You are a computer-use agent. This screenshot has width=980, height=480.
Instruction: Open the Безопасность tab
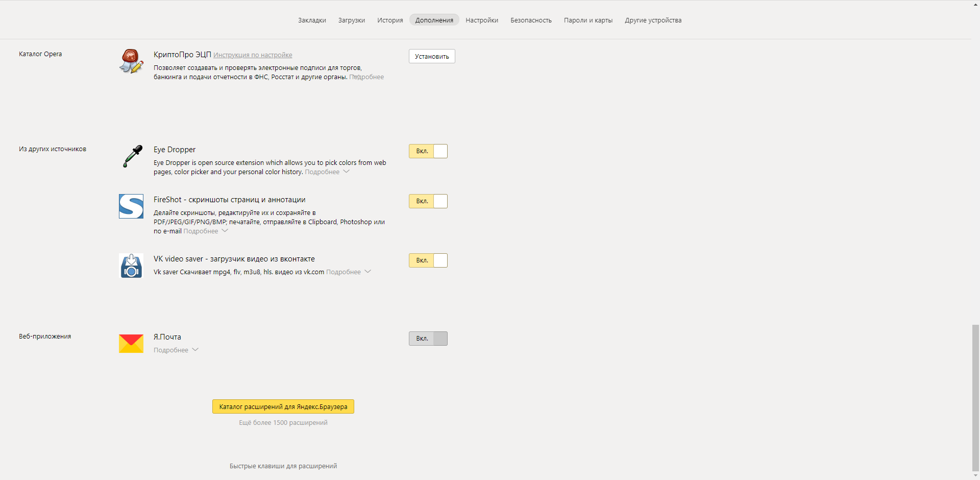point(531,20)
